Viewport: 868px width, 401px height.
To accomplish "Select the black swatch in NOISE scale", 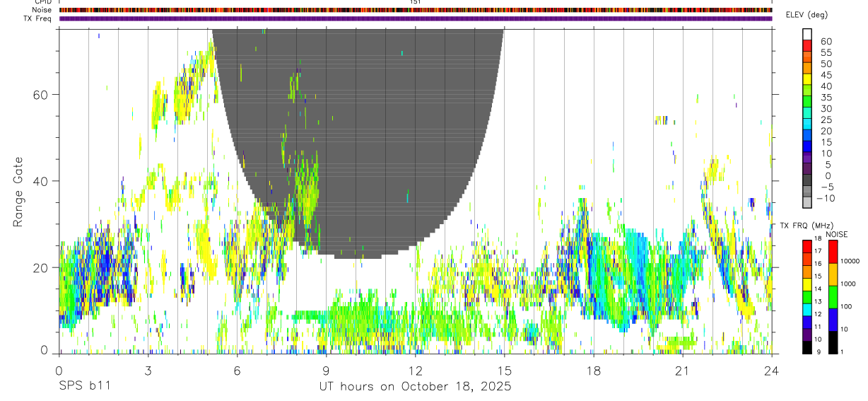I will pos(833,342).
